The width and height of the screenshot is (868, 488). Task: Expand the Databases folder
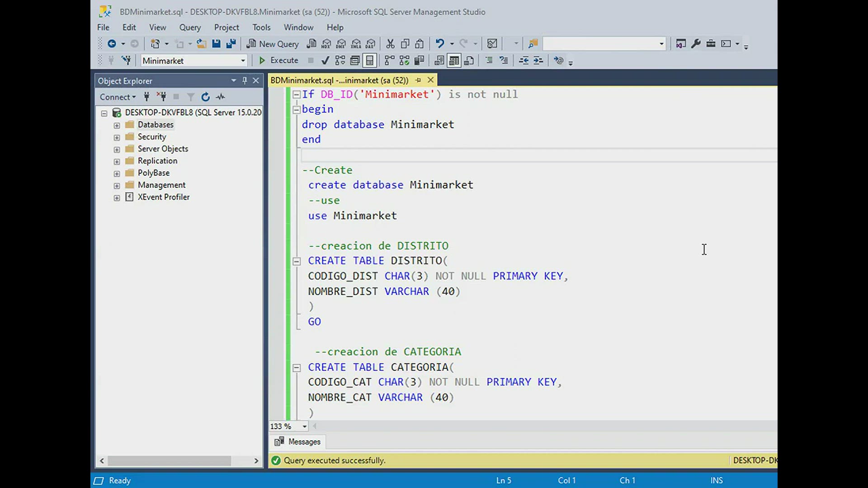click(117, 125)
